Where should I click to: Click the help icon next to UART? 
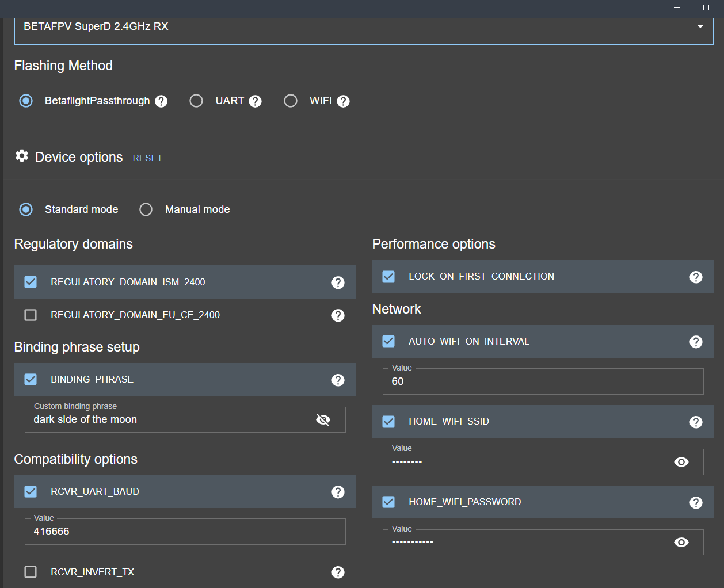256,101
